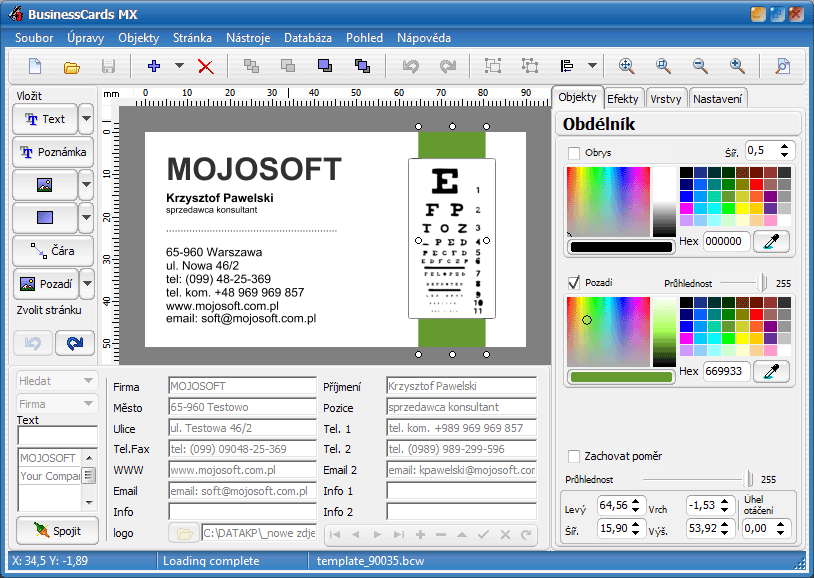Click the New document icon
814x578 pixels.
coord(35,67)
